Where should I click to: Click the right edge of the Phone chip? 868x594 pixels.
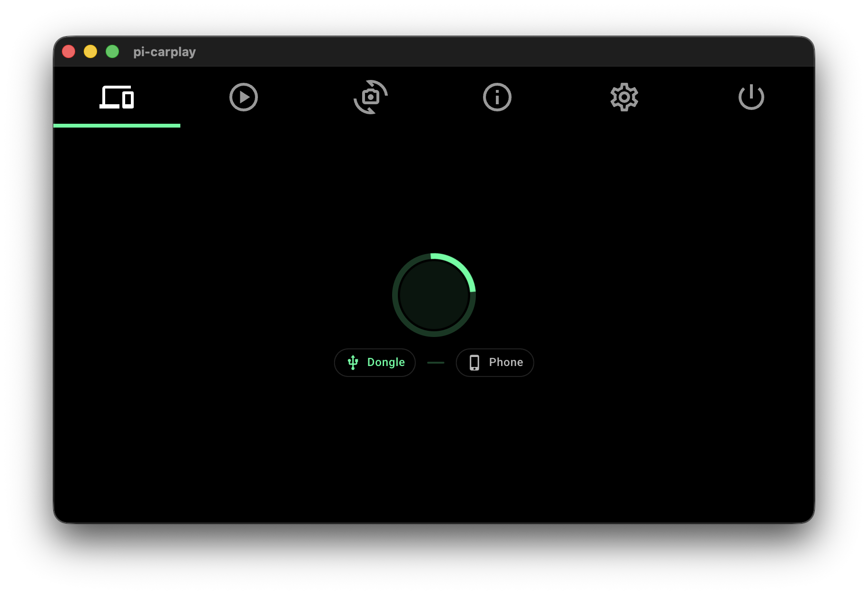pyautogui.click(x=531, y=363)
